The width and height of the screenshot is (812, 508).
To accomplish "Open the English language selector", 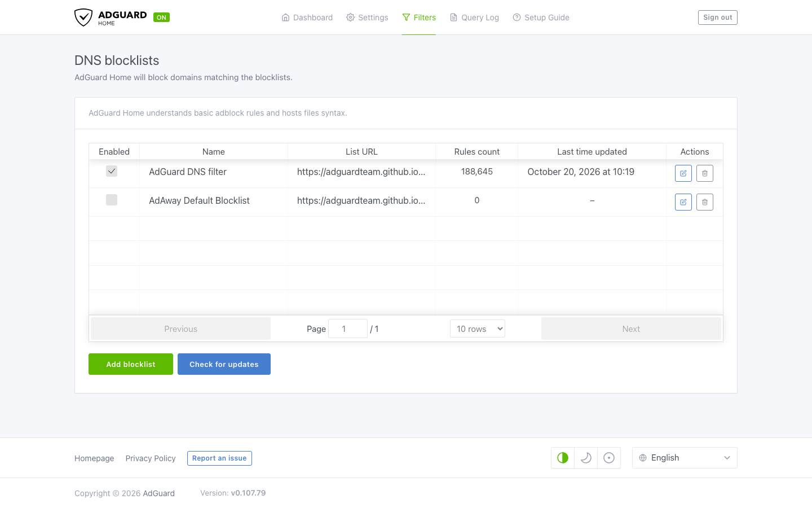I will [x=685, y=458].
